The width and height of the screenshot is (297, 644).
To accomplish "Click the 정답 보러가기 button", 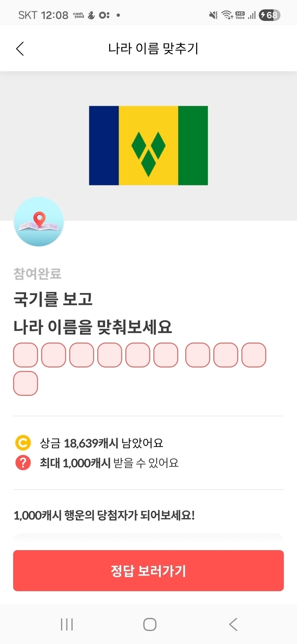I will (148, 571).
